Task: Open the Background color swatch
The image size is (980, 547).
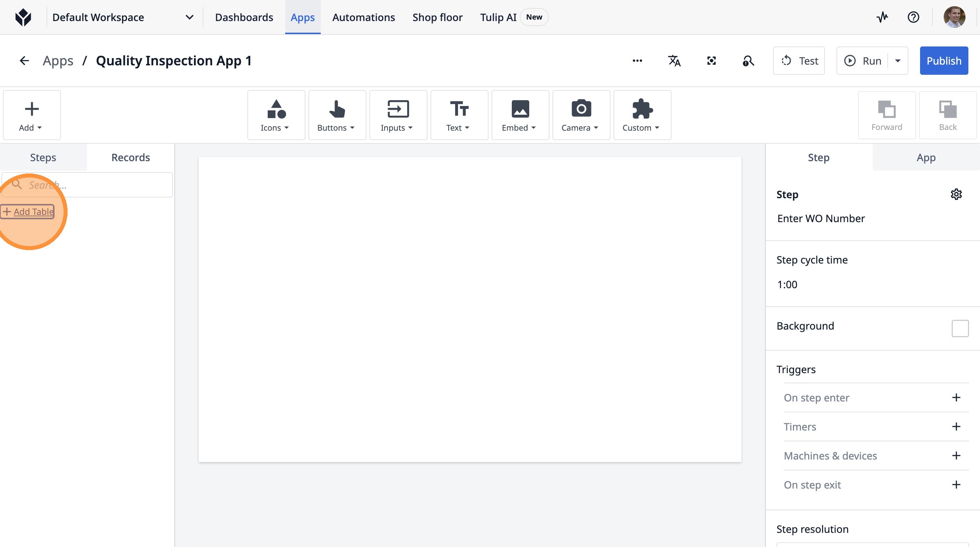Action: coord(960,328)
